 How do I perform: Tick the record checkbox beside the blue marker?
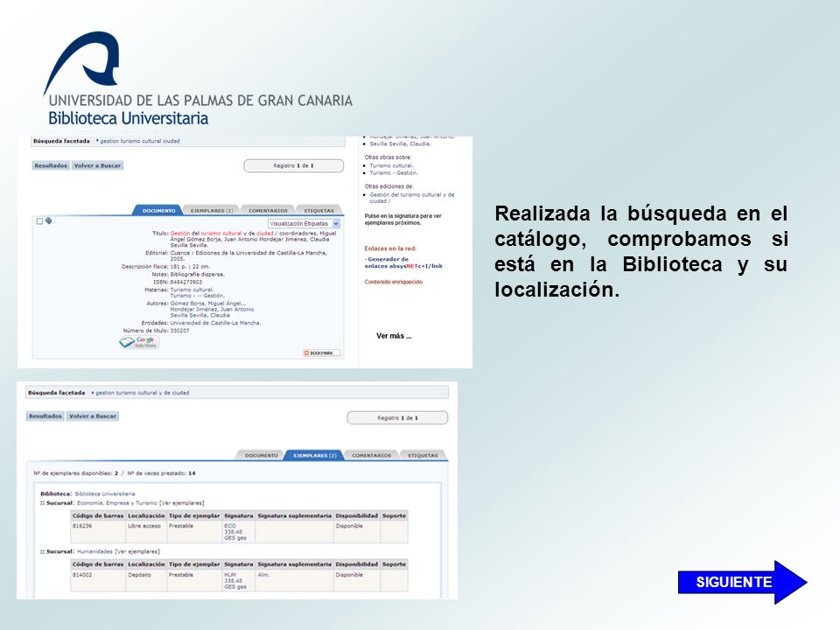pos(39,221)
